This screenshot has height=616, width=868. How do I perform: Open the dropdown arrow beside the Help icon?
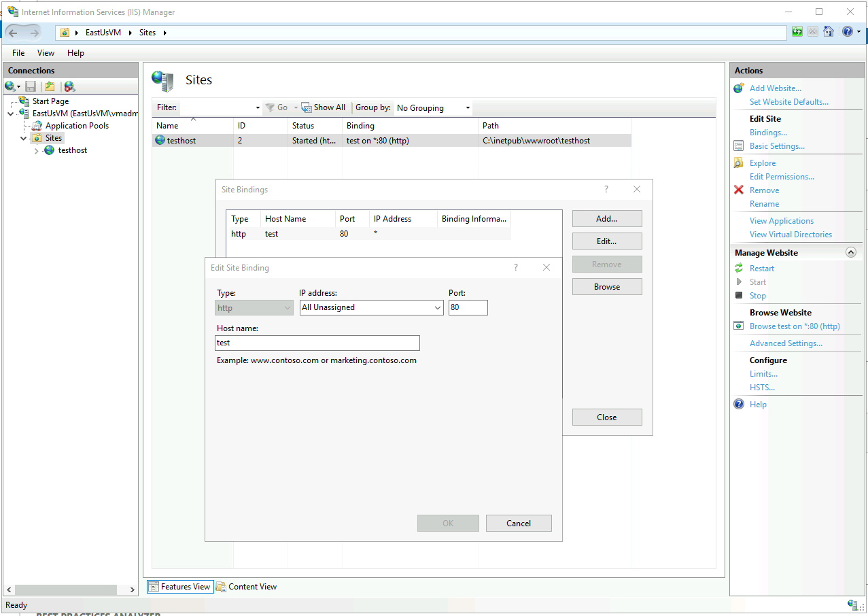click(x=858, y=32)
